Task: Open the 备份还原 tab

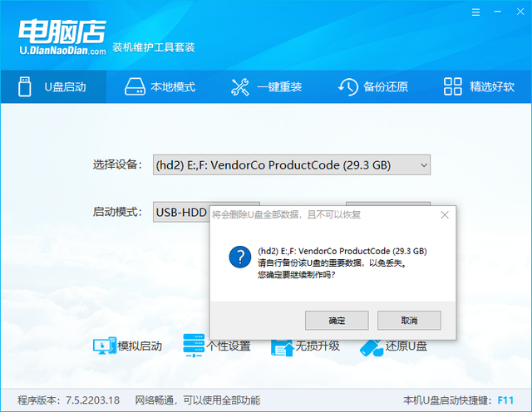Action: (372, 87)
